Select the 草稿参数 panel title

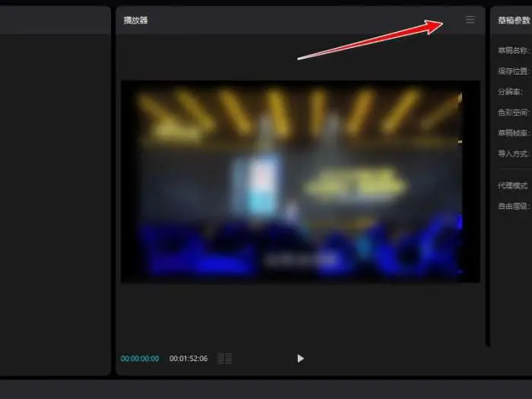514,21
